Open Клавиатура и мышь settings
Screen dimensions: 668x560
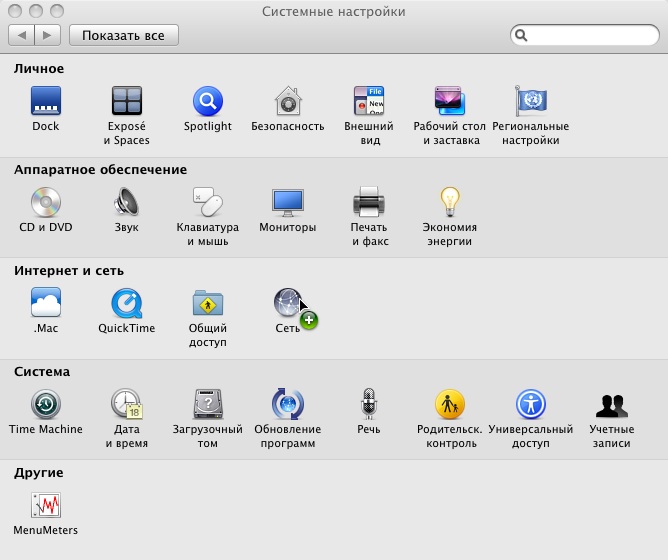click(207, 202)
